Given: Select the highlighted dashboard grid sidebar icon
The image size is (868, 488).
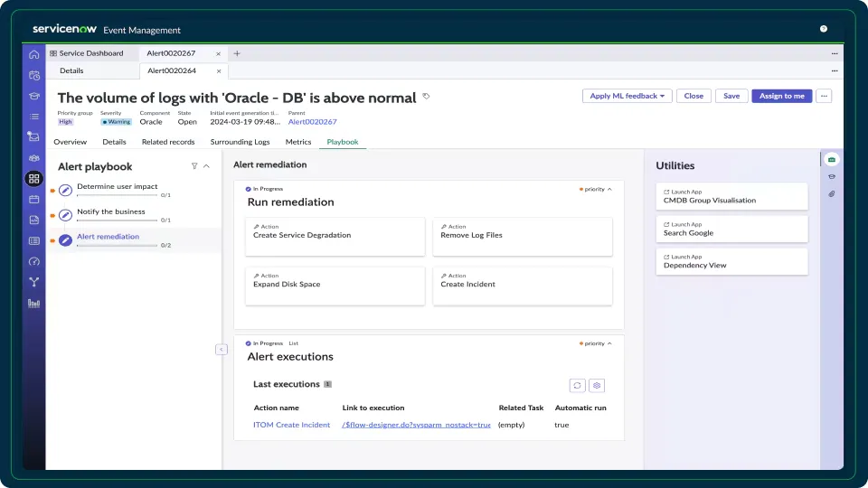Looking at the screenshot, I should pos(33,178).
